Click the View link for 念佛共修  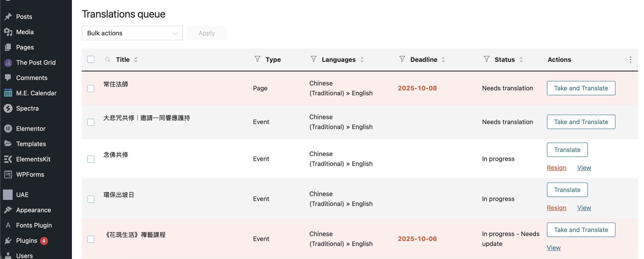584,168
